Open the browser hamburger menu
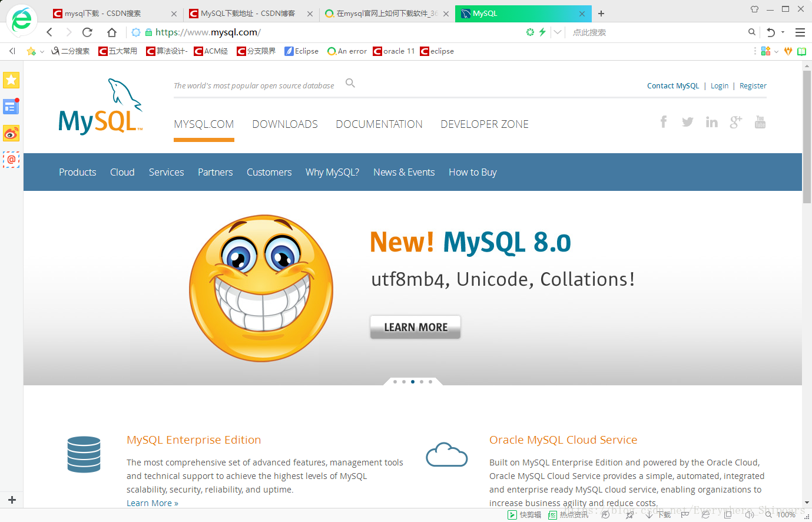This screenshot has width=812, height=522. [800, 32]
